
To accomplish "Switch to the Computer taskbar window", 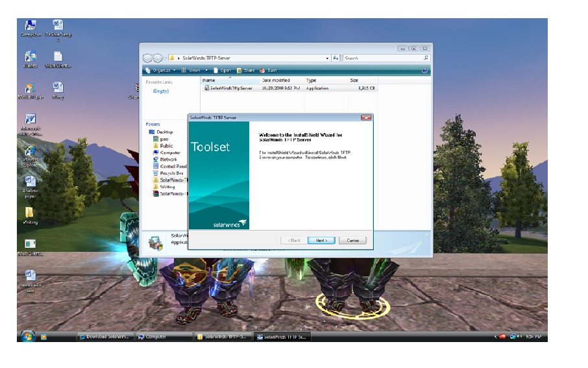I will point(163,337).
